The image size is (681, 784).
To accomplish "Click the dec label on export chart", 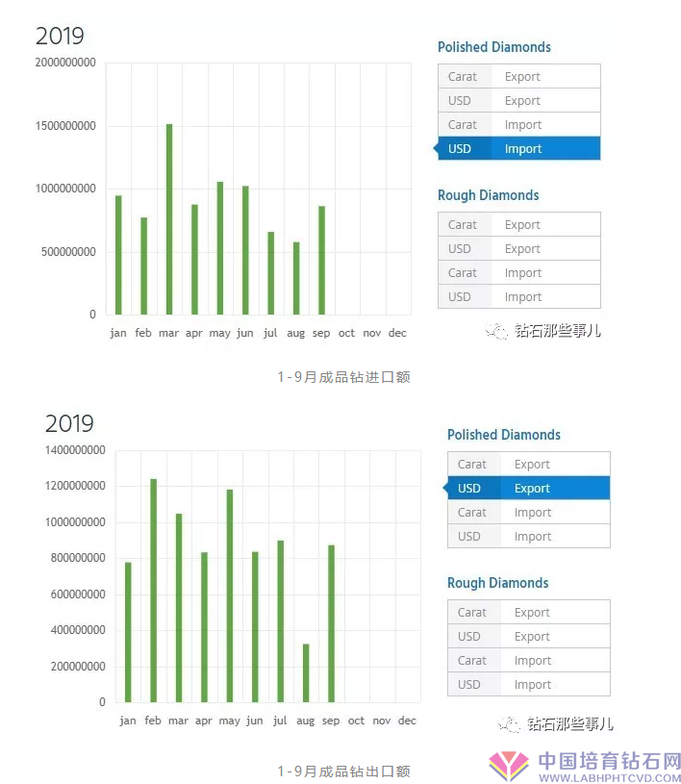I will (407, 721).
